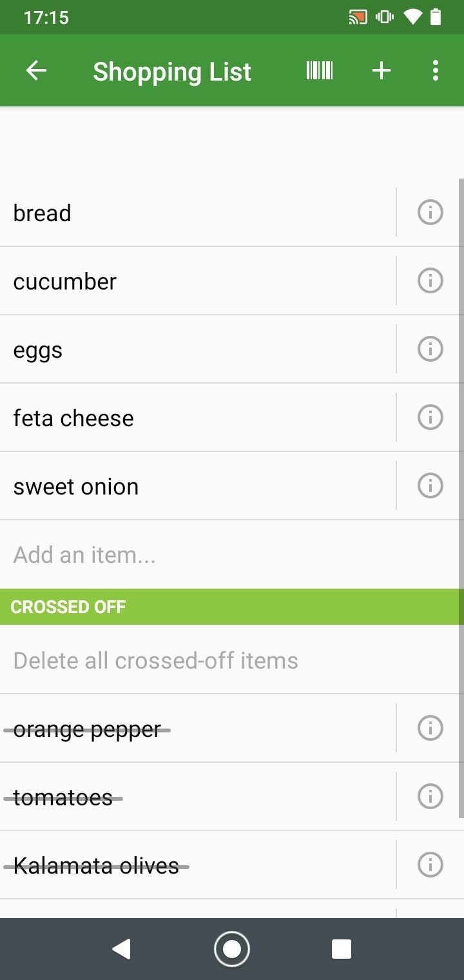
Task: Open recent apps with square button
Action: (x=341, y=948)
